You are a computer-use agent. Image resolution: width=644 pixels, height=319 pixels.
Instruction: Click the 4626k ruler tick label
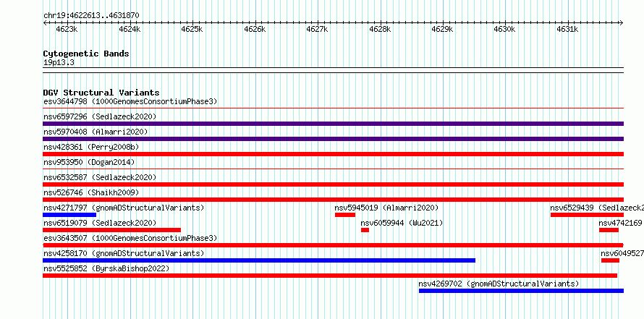(255, 29)
